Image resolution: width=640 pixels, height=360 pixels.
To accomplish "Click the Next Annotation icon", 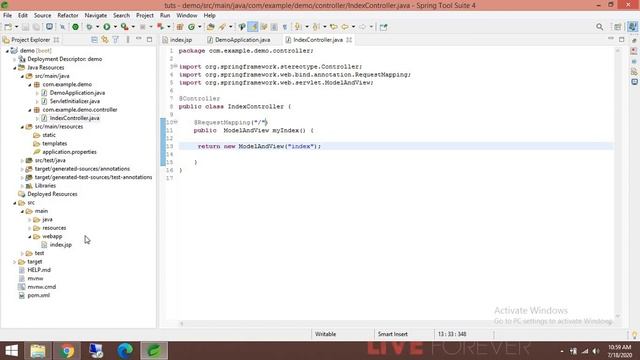I will click(x=298, y=27).
